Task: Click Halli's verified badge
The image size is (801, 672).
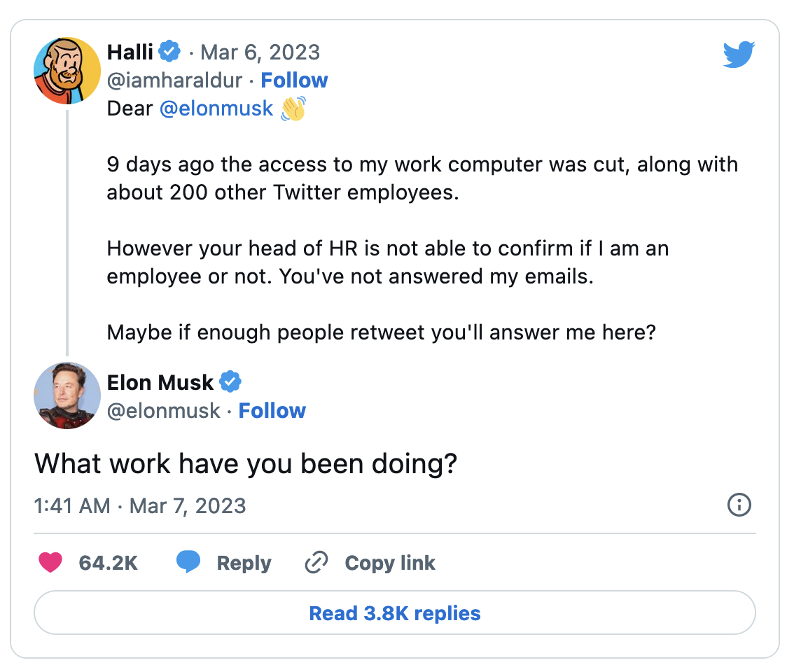Action: 169,52
